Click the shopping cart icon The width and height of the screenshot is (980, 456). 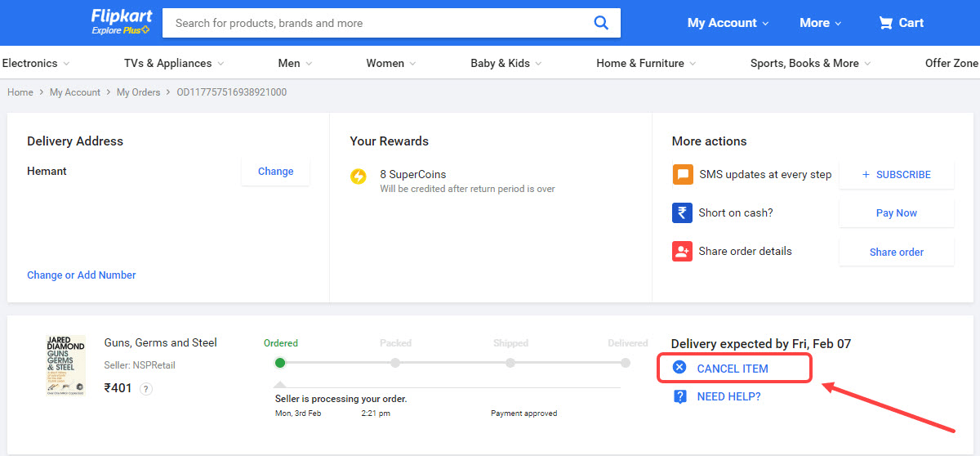(885, 23)
